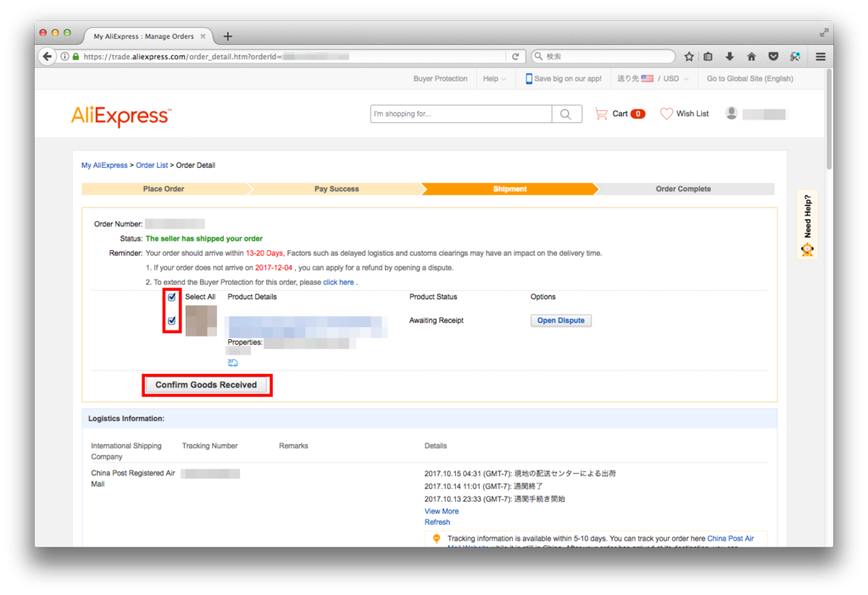Click China Post Registered Air Mail text
This screenshot has height=595, width=868.
133,478
